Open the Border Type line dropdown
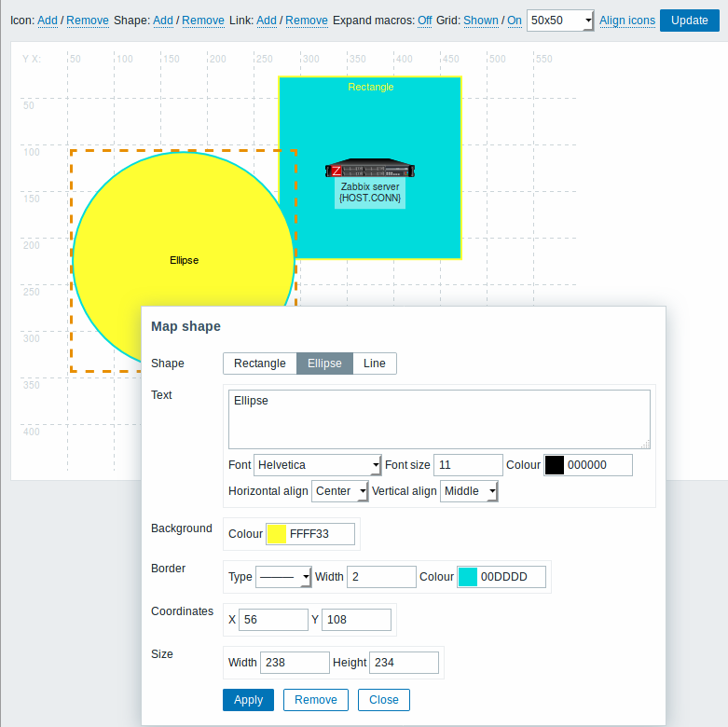The width and height of the screenshot is (728, 727). 283,577
